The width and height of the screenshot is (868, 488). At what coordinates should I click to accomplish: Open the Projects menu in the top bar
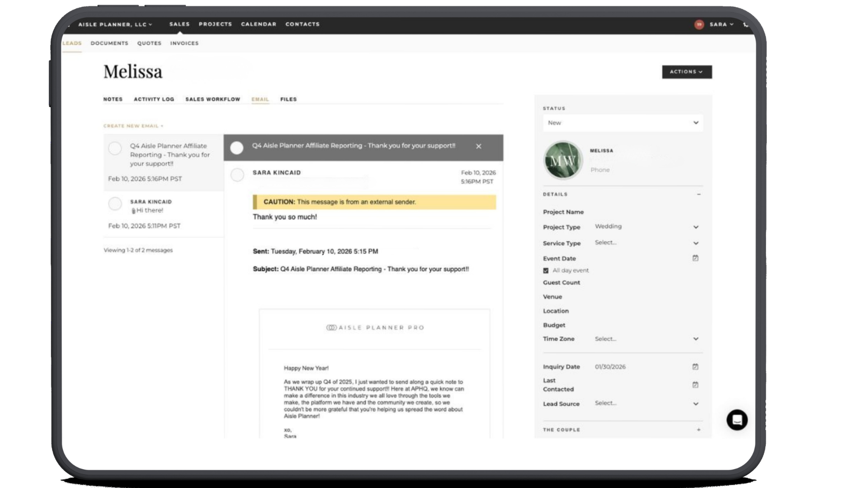215,24
